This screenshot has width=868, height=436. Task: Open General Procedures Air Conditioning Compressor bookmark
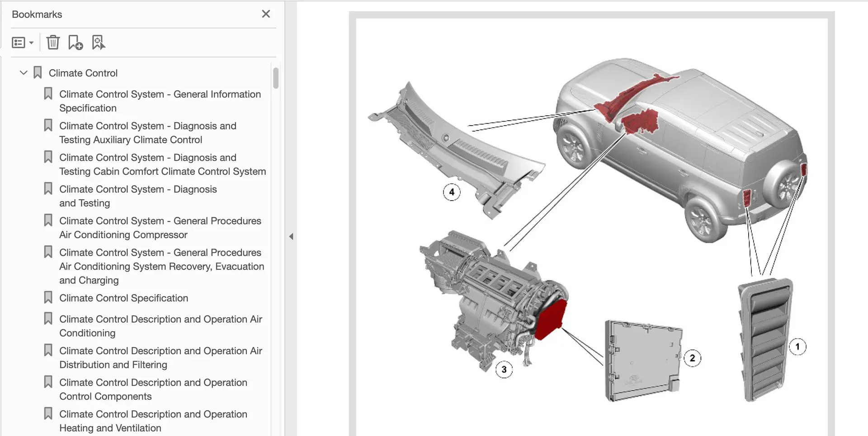click(160, 227)
